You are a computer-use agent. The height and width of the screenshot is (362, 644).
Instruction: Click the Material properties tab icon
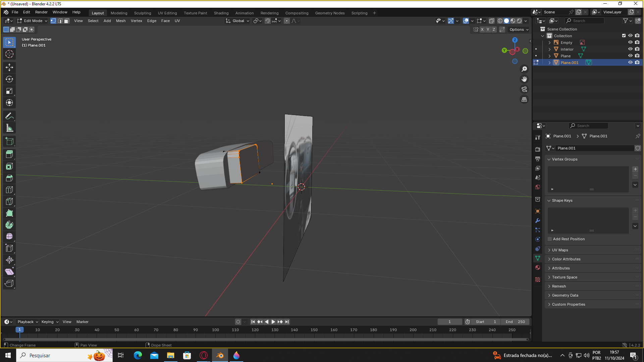point(538,267)
